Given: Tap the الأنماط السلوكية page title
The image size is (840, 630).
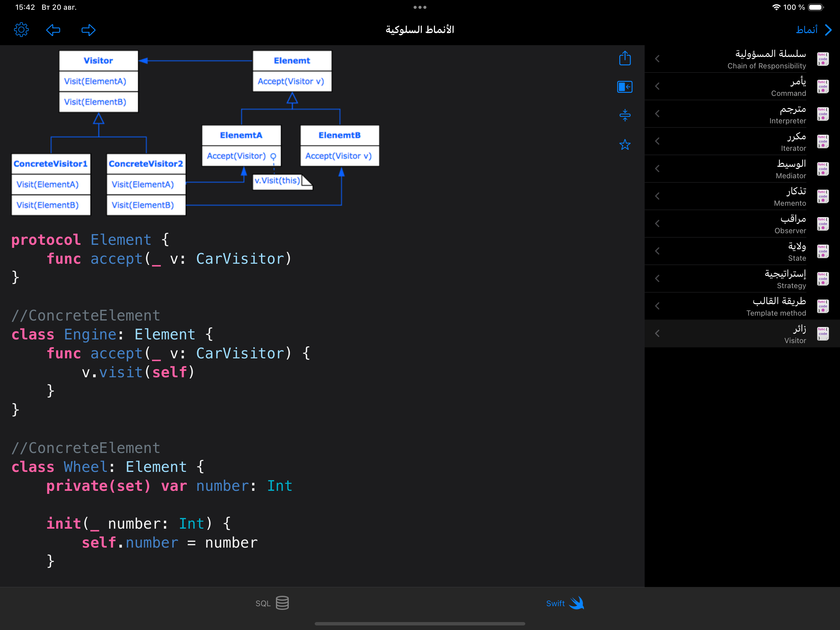Looking at the screenshot, I should pos(420,30).
